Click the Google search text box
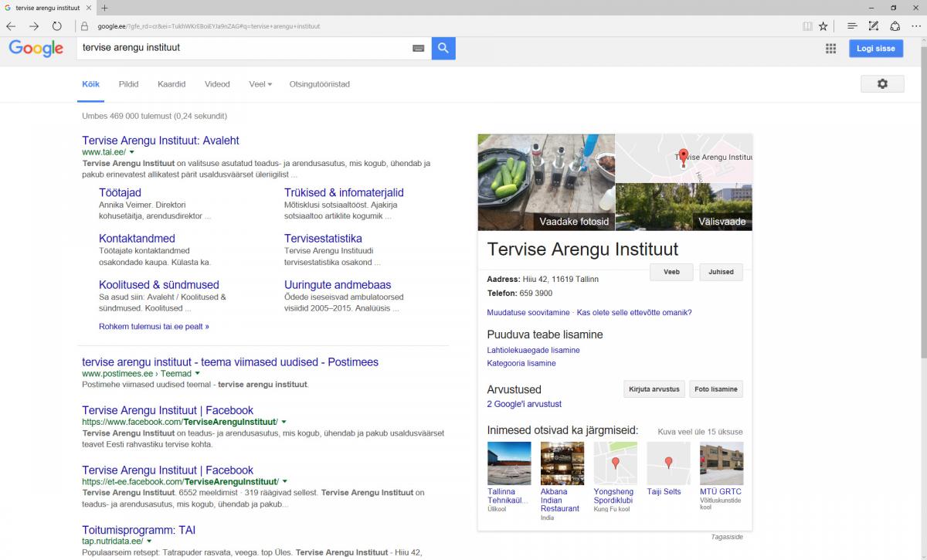This screenshot has height=560, width=927. click(245, 48)
